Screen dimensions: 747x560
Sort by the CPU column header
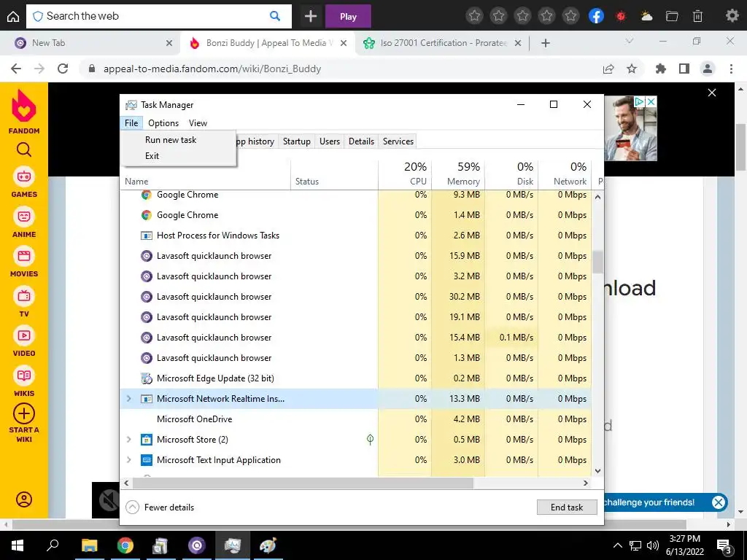coord(405,174)
